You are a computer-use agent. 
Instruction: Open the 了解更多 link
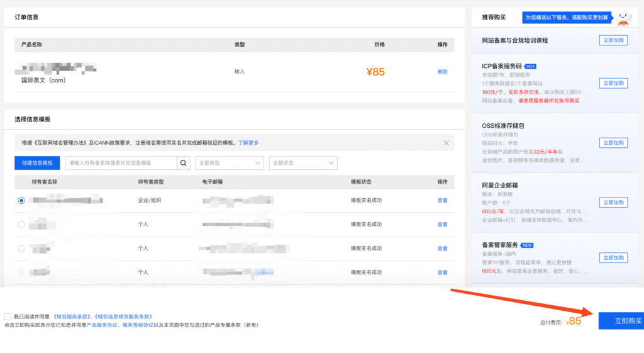[248, 143]
